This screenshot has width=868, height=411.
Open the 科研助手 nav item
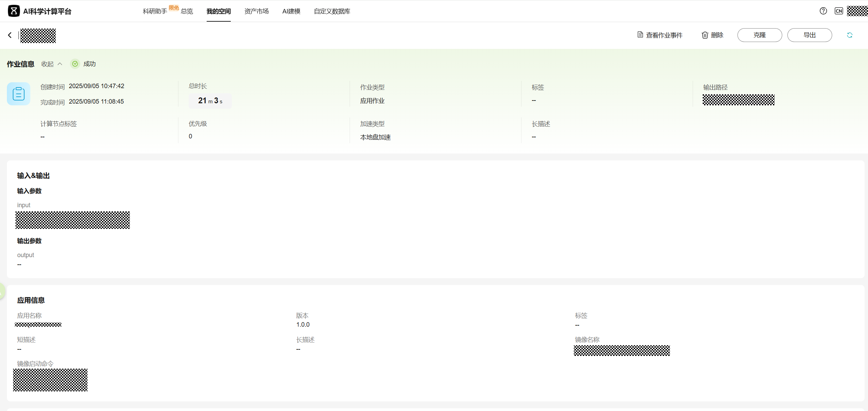tap(155, 11)
